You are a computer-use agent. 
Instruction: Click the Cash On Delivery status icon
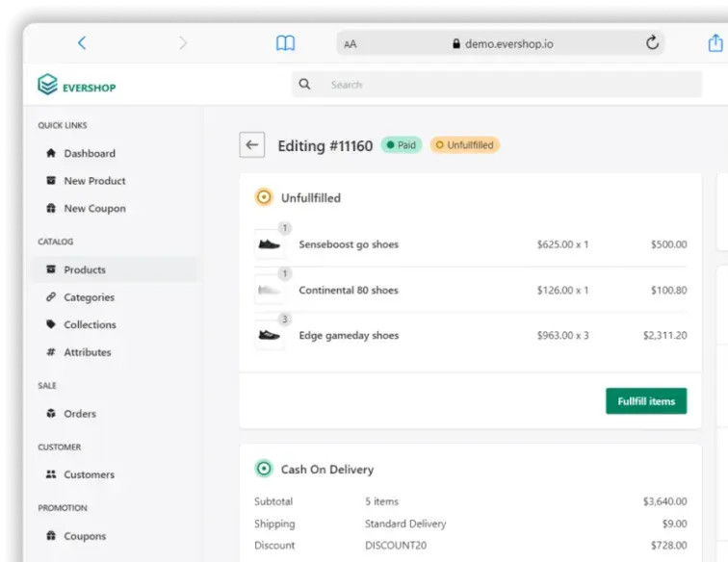[x=264, y=469]
